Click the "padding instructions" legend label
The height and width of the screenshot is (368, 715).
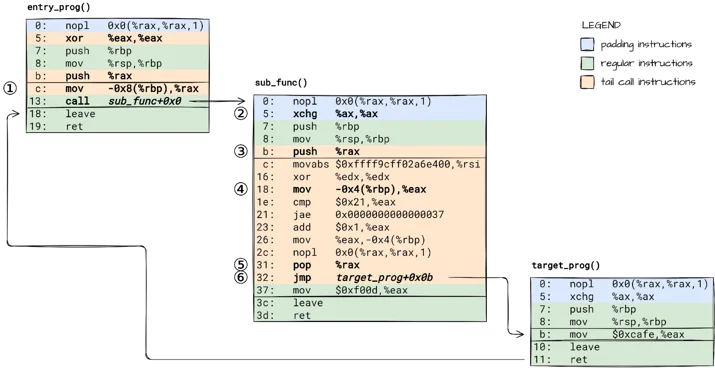[646, 45]
